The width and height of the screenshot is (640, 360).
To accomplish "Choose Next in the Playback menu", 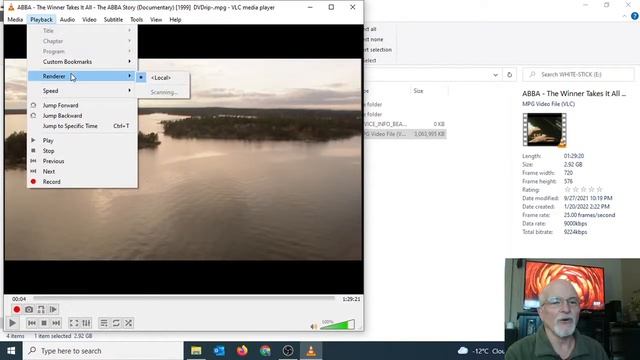I will 82,171.
